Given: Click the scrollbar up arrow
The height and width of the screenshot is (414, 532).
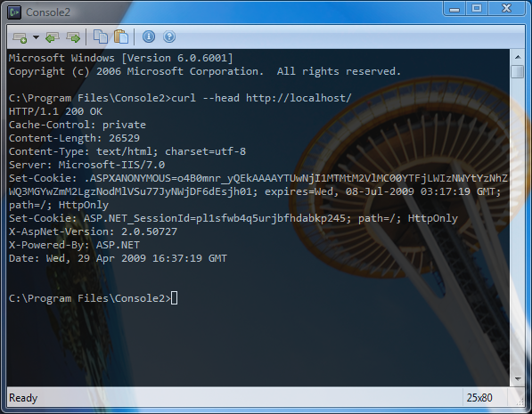Looking at the screenshot, I should pyautogui.click(x=518, y=57).
